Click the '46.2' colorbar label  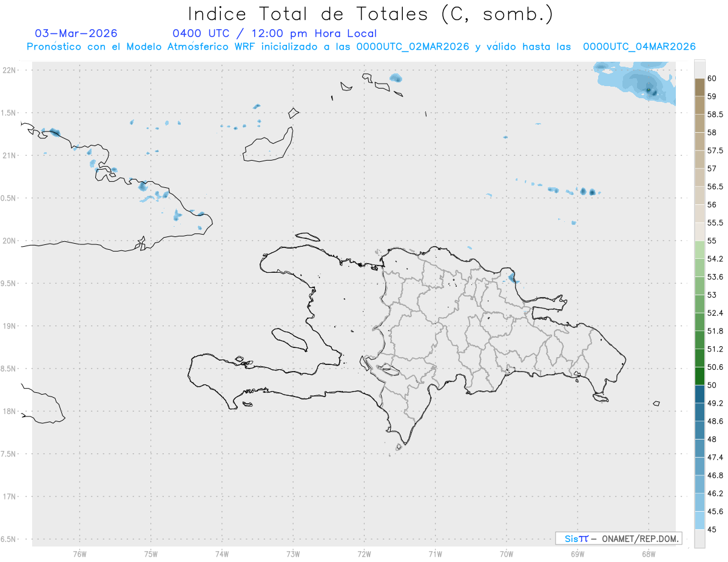click(715, 493)
